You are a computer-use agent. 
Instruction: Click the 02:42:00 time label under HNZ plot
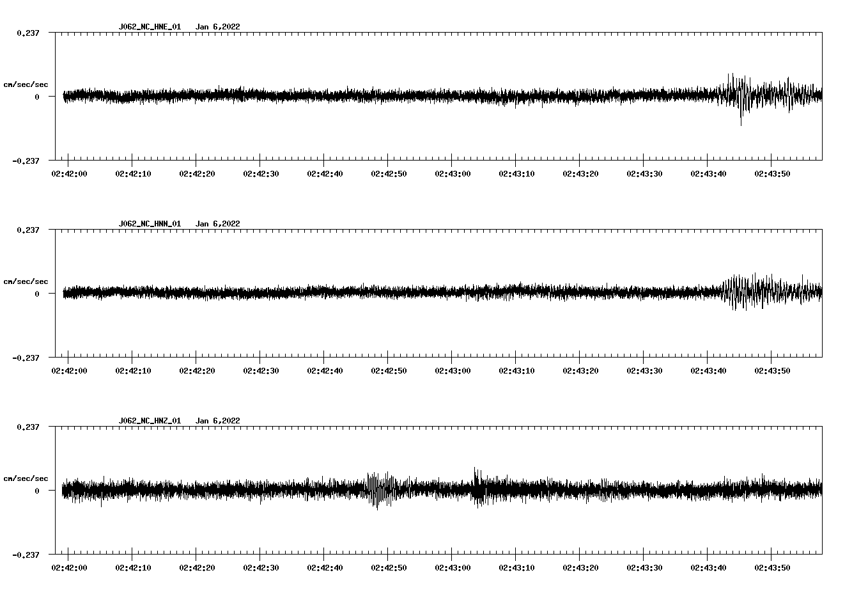[x=69, y=567]
